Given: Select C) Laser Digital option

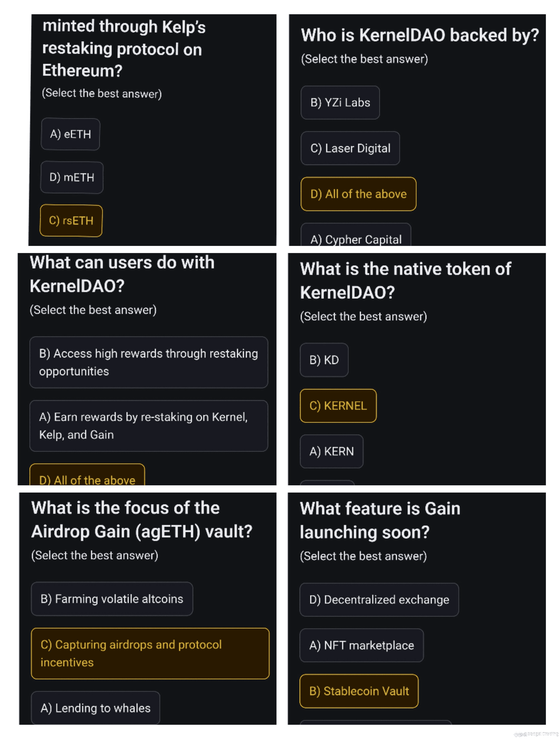Looking at the screenshot, I should click(x=350, y=148).
